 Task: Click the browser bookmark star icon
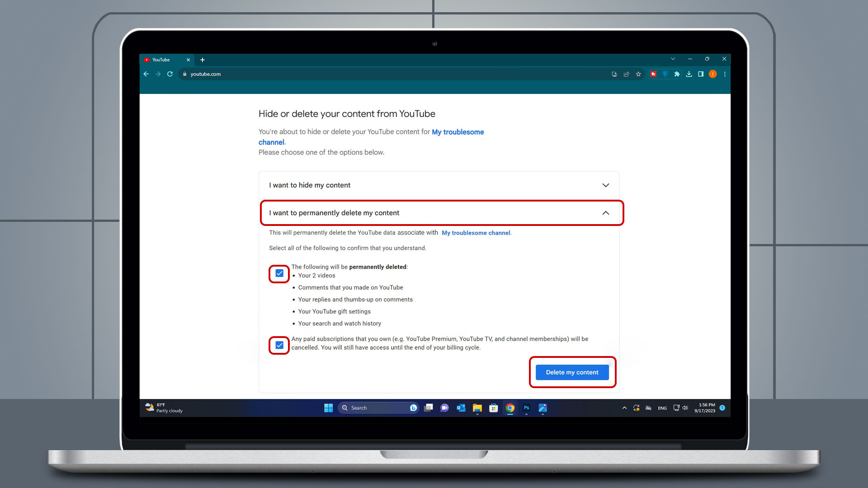(x=638, y=74)
